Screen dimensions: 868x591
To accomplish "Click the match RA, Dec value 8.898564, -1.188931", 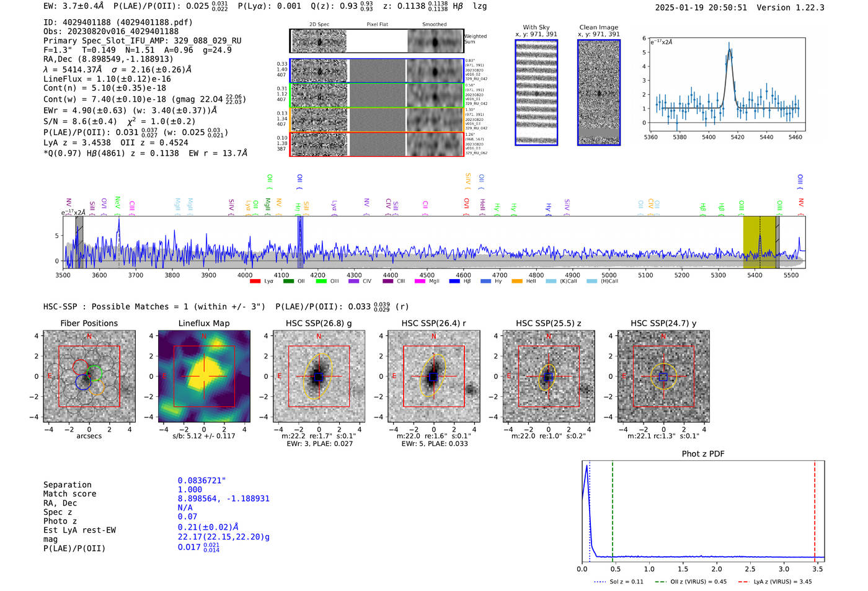I will [224, 499].
